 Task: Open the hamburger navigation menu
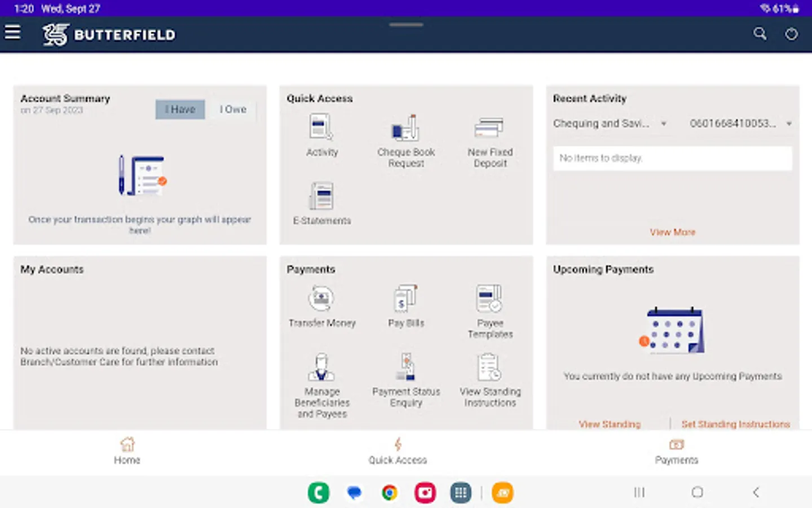pyautogui.click(x=12, y=33)
